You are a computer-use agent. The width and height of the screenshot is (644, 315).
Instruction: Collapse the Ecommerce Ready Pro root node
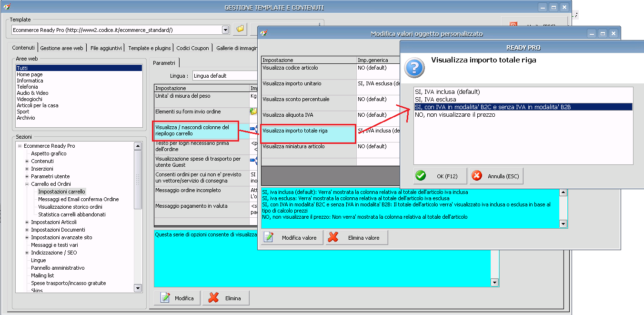20,146
